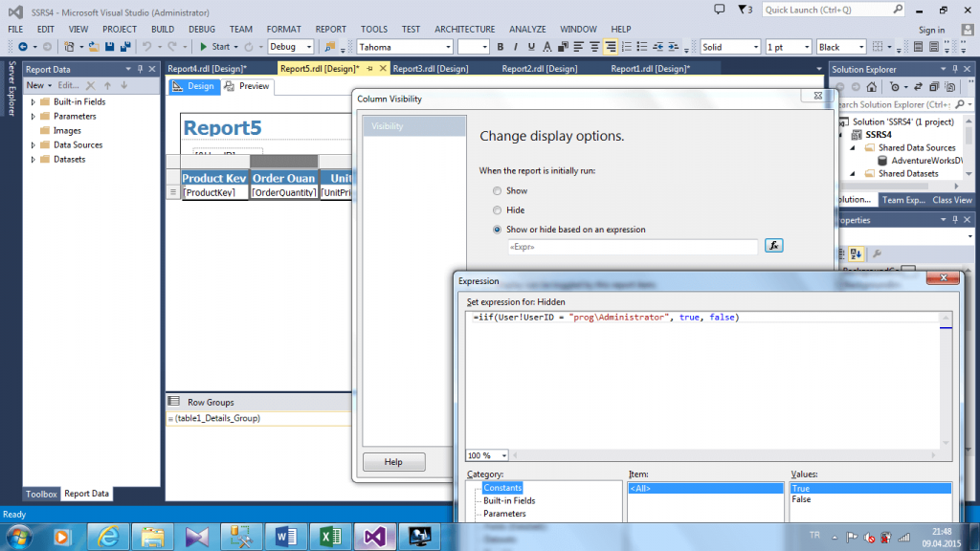Switch to Class View tab
980x551 pixels.
point(952,200)
